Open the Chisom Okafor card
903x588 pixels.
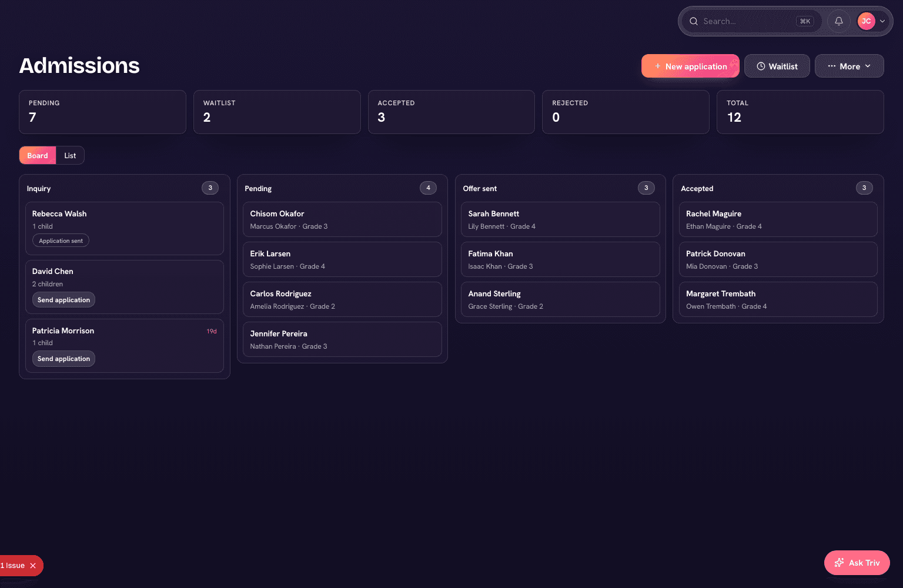tap(342, 219)
